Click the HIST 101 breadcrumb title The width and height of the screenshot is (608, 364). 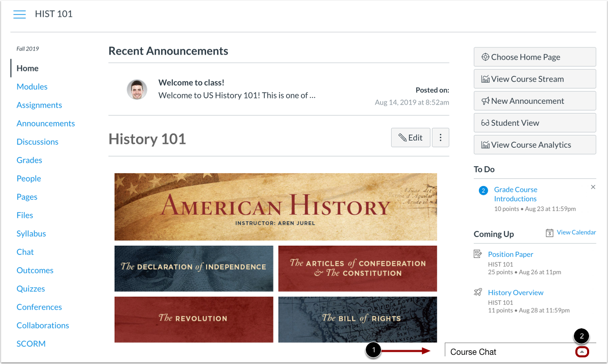[54, 14]
